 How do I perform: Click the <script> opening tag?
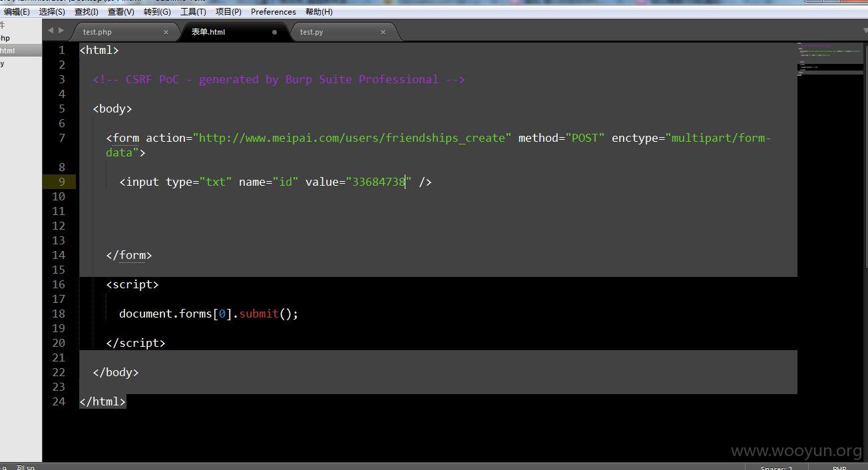[x=132, y=284]
